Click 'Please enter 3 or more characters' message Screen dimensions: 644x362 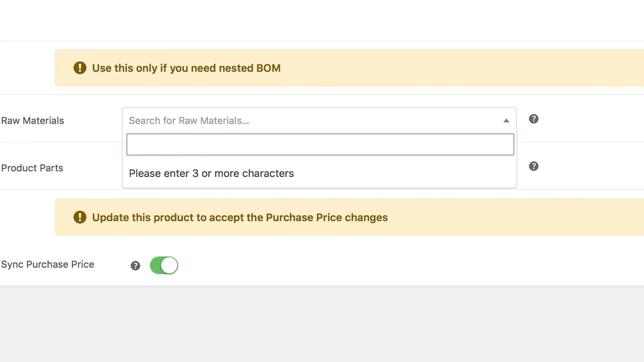(x=211, y=173)
